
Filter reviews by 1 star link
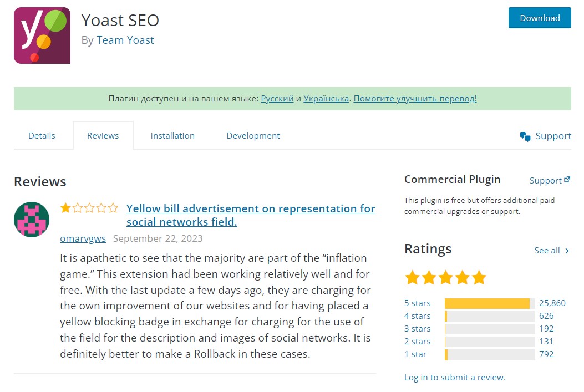click(415, 354)
